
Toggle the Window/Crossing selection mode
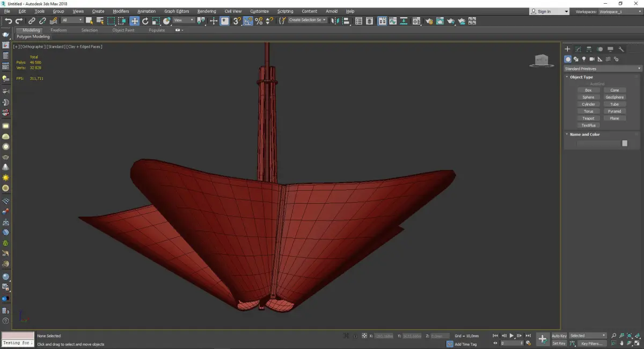pos(122,21)
